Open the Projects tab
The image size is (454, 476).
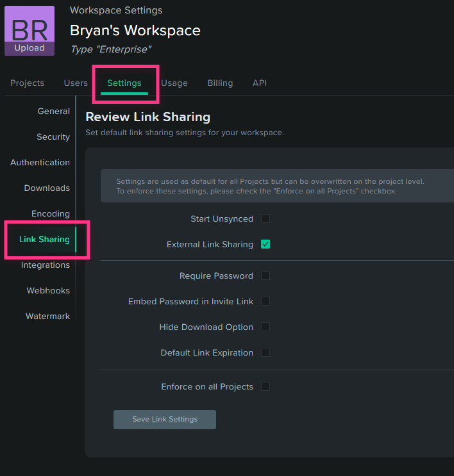coord(27,83)
